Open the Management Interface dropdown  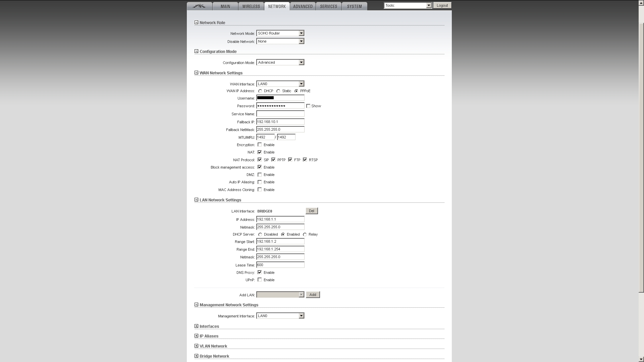tap(280, 316)
